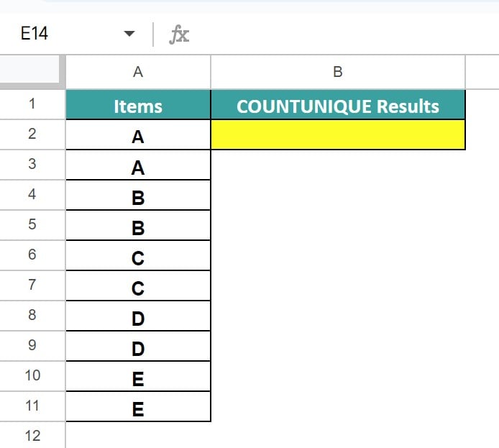Click cell A10 containing E
Image resolution: width=499 pixels, height=448 pixels.
coord(138,376)
